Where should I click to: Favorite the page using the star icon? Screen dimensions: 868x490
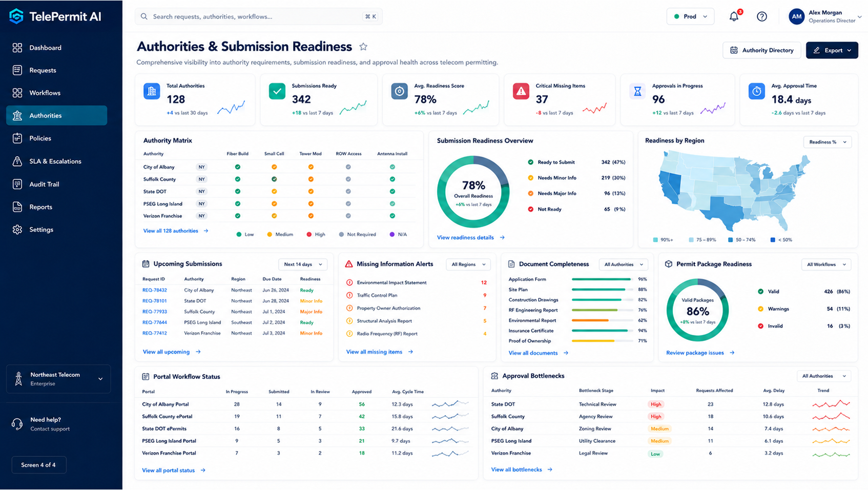pyautogui.click(x=363, y=47)
